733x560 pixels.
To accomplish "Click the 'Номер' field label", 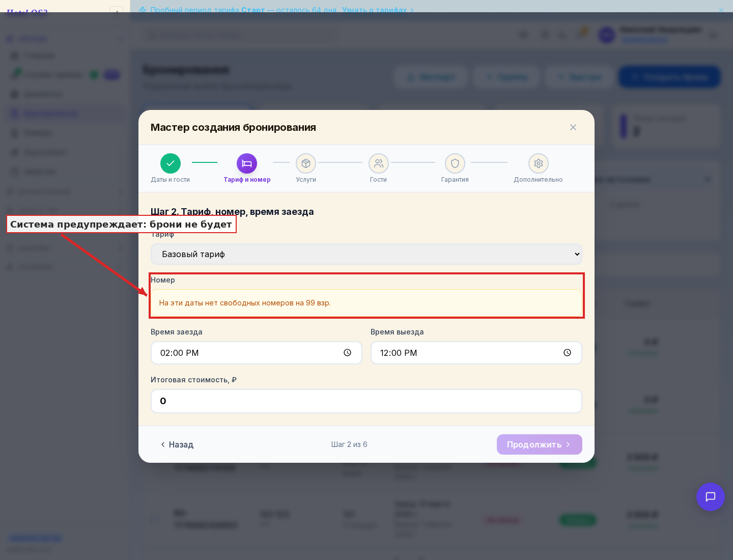I will 163,280.
